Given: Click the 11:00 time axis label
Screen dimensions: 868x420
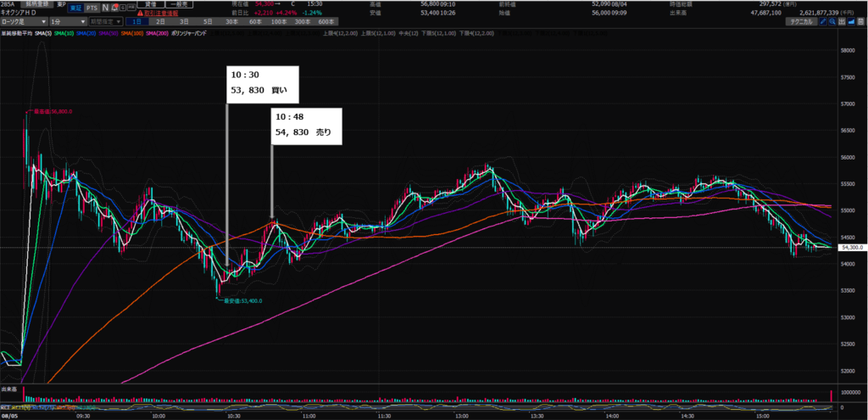Looking at the screenshot, I should pyautogui.click(x=309, y=416).
